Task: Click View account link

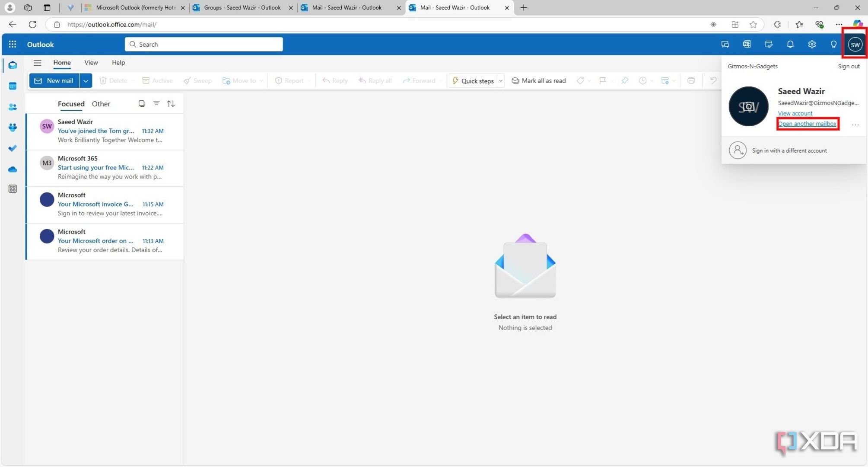Action: click(795, 113)
